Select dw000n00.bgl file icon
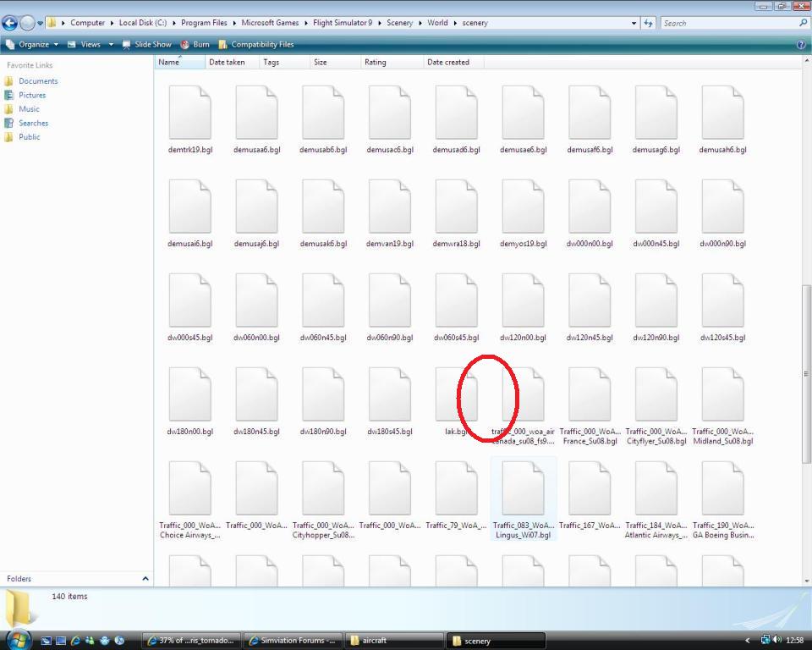Viewport: 812px width, 650px height. tap(589, 207)
